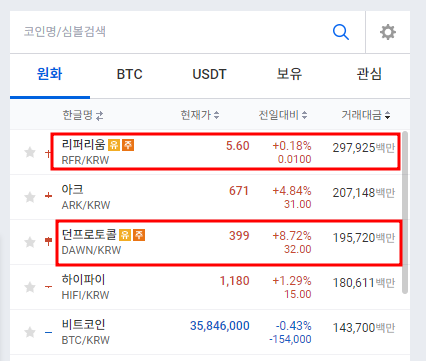Click the vertical coin list scrollbar
This screenshot has height=361, width=426.
tap(405, 213)
